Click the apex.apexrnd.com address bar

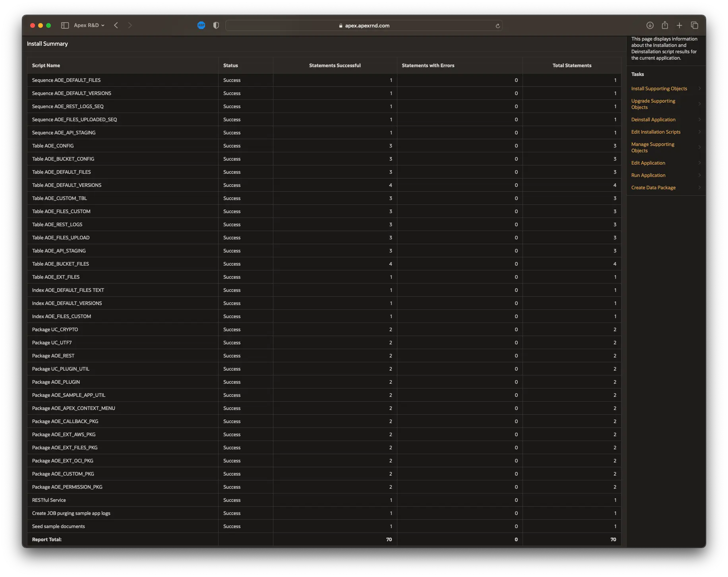364,26
